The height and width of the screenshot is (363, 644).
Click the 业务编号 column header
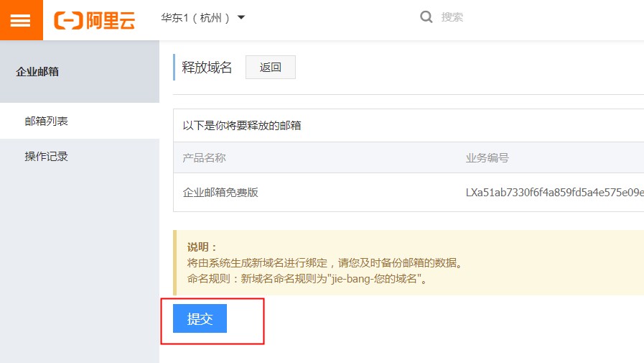(487, 157)
